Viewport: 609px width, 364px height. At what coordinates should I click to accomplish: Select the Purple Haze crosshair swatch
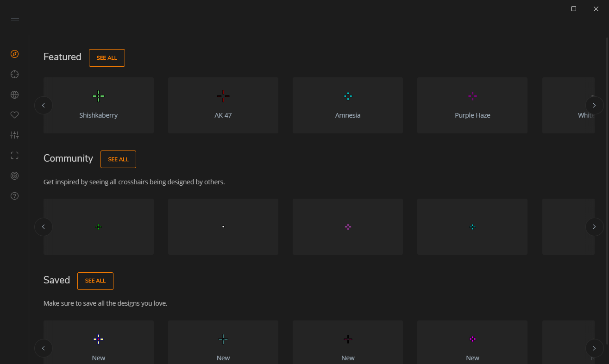click(472, 105)
